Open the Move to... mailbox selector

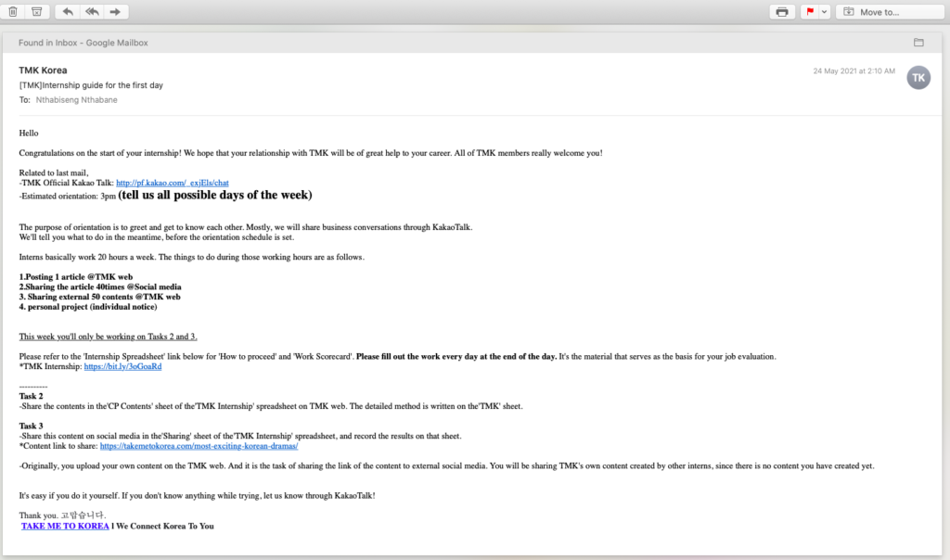click(889, 11)
